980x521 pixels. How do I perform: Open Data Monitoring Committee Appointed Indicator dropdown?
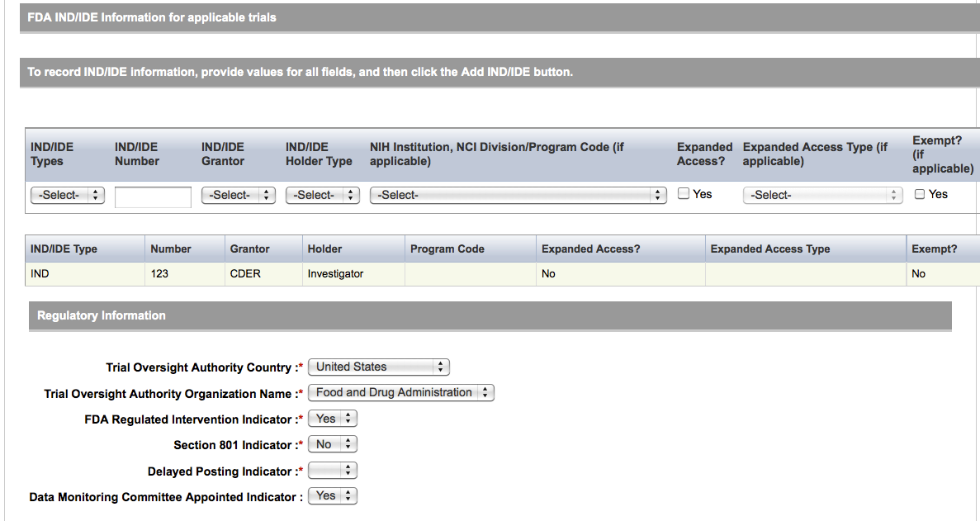[x=333, y=496]
